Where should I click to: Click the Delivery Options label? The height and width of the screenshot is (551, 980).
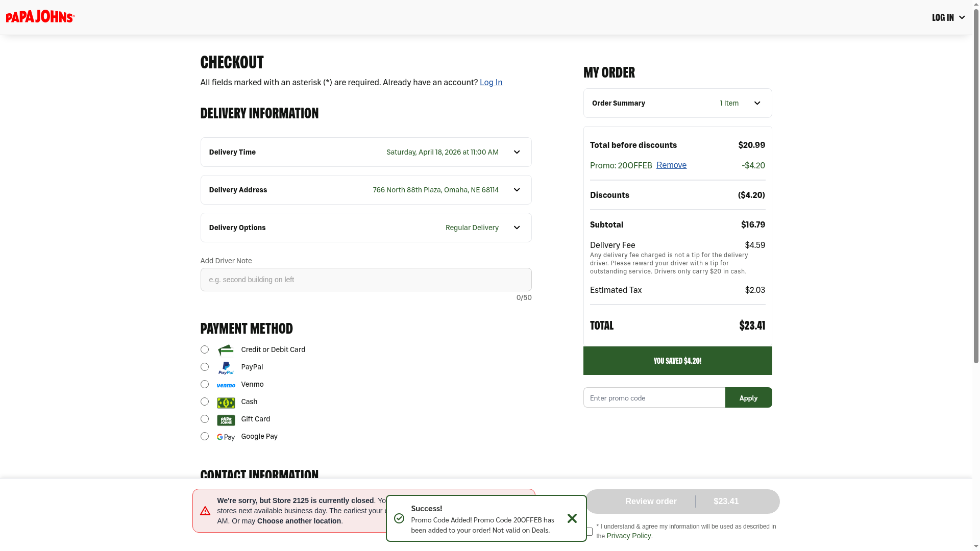click(x=237, y=228)
